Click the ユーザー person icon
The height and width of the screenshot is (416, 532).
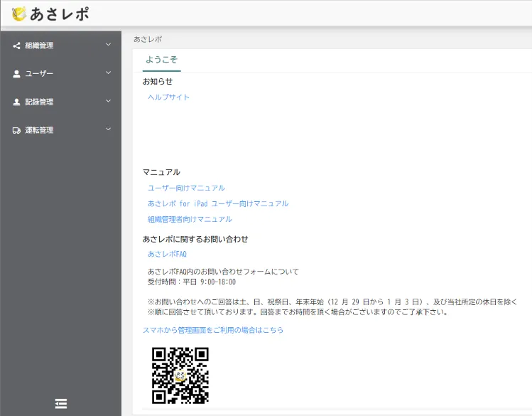[x=16, y=74]
